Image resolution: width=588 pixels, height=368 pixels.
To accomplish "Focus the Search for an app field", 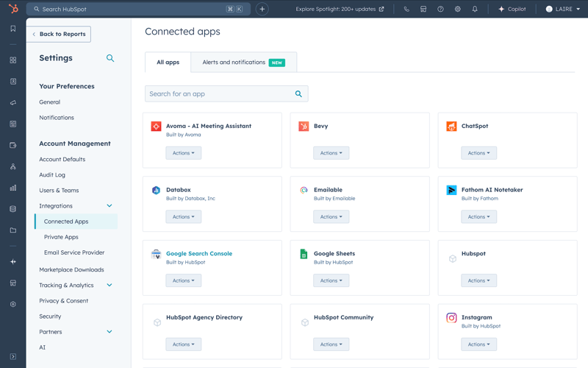I will (226, 94).
